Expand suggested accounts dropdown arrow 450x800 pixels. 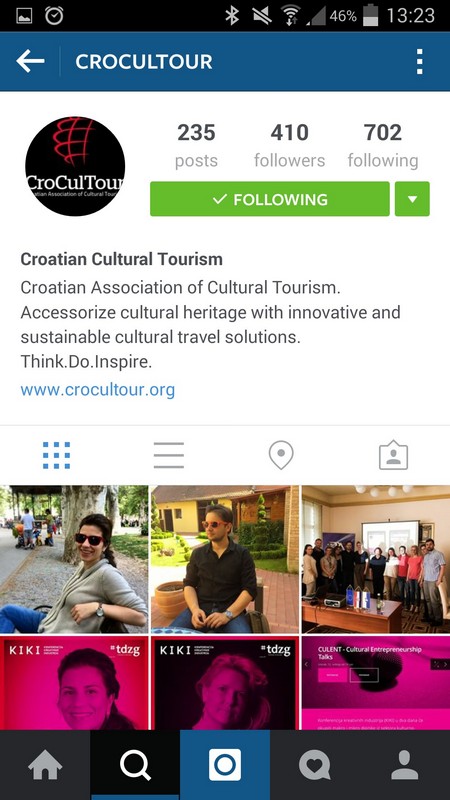(412, 199)
